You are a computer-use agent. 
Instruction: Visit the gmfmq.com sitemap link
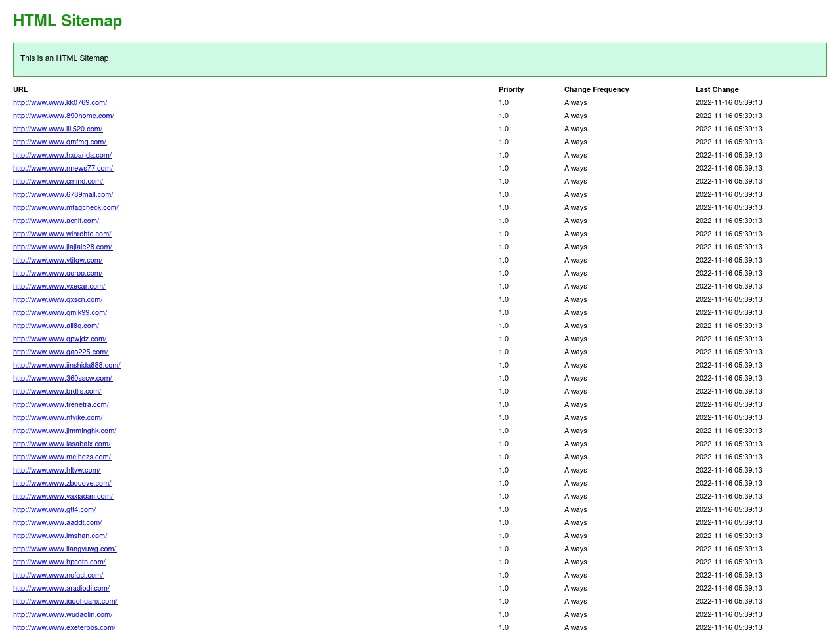60,142
